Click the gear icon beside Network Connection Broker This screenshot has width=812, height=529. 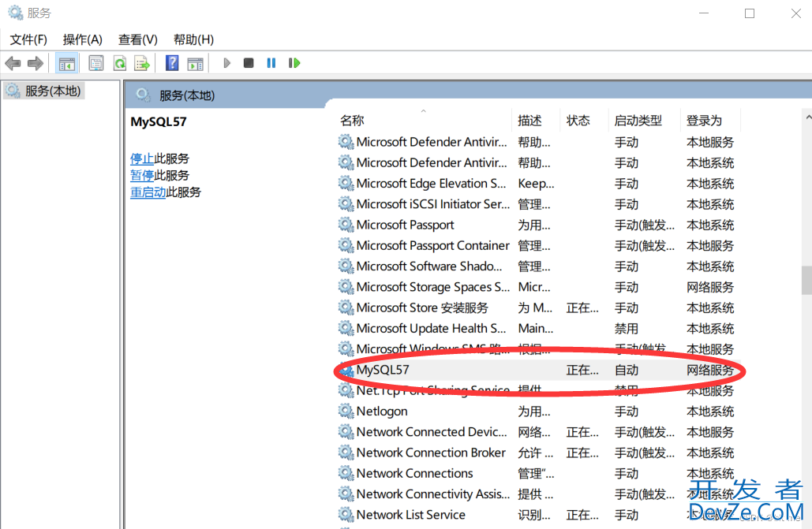click(346, 453)
